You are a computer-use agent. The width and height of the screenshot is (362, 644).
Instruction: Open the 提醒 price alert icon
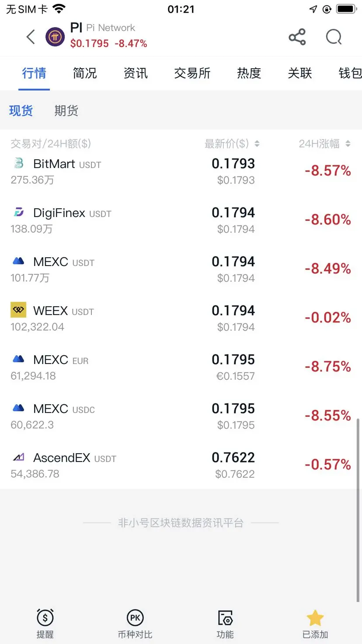(x=45, y=618)
